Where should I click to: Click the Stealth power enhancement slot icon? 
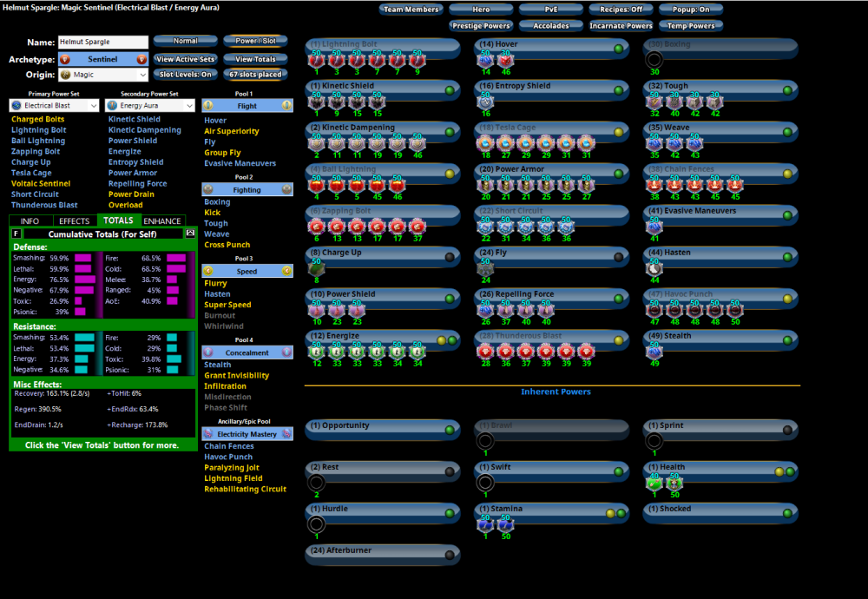pos(654,352)
